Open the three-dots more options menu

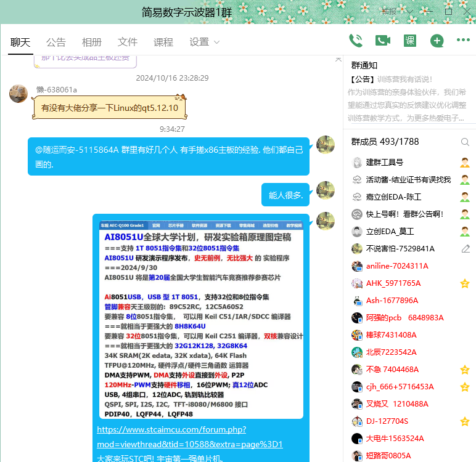[463, 40]
